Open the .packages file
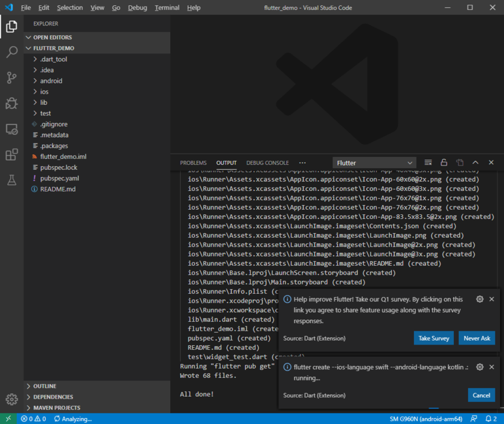 (97, 146)
